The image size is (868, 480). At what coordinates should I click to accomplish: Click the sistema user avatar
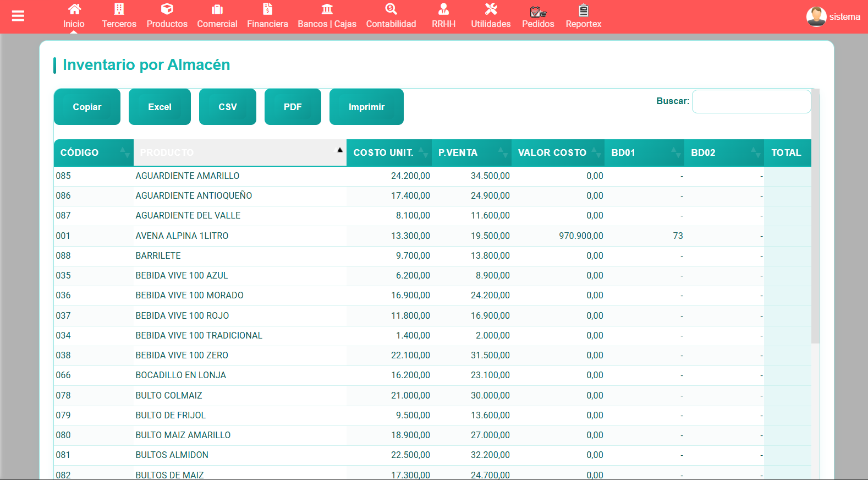(816, 17)
